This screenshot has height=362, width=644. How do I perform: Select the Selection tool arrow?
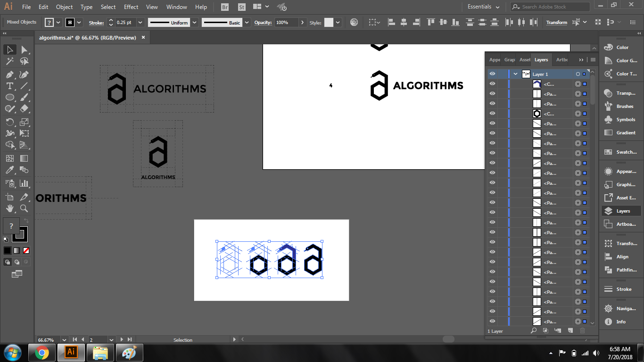9,50
